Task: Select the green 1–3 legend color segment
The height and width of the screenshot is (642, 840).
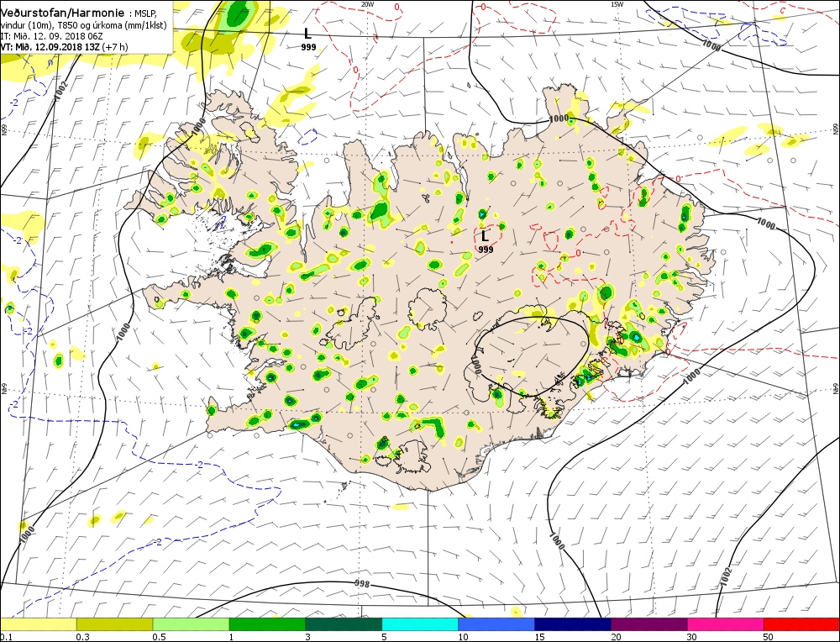Action: coord(267,624)
